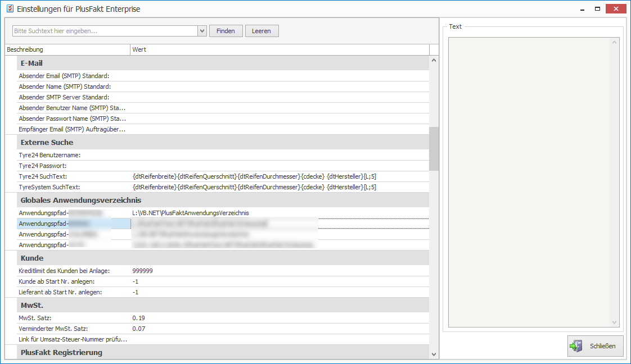Maximize the Einstellungen window
The height and width of the screenshot is (364, 631).
[x=598, y=9]
